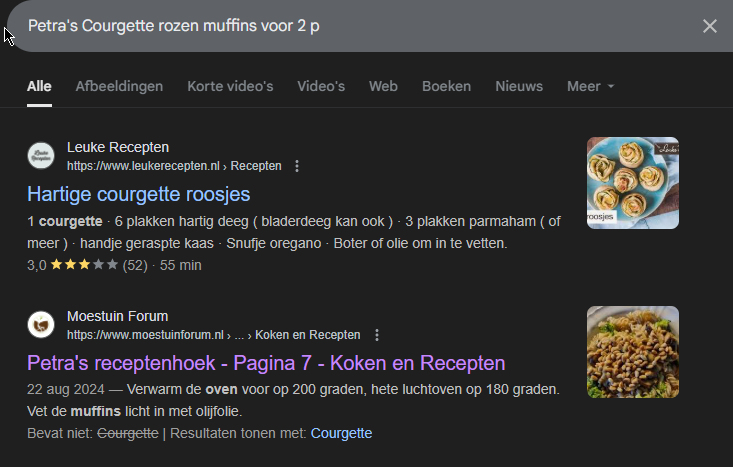
Task: Show results with Courgette included
Action: pos(341,433)
